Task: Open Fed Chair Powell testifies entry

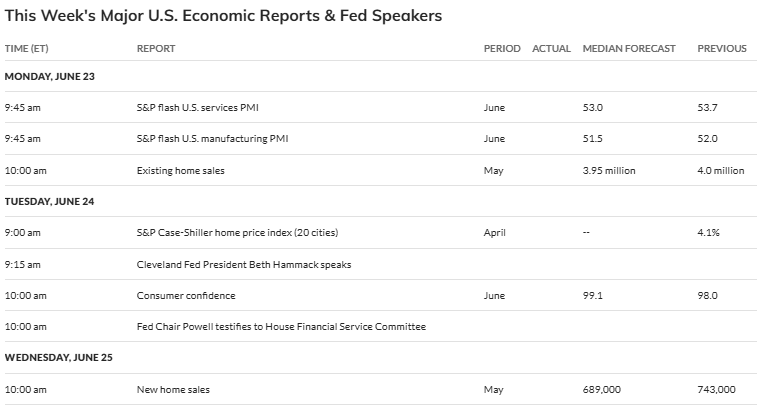Action: point(281,326)
